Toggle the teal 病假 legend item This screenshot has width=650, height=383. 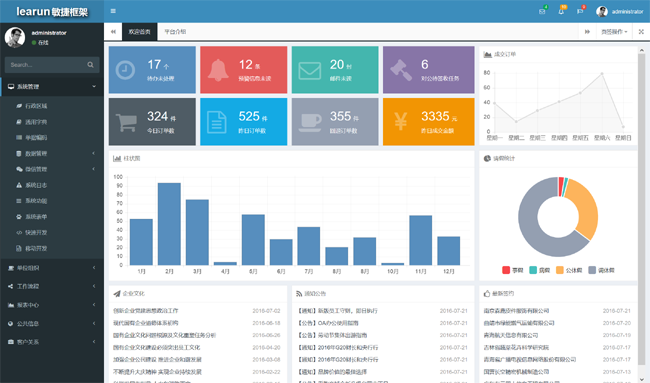coord(539,270)
